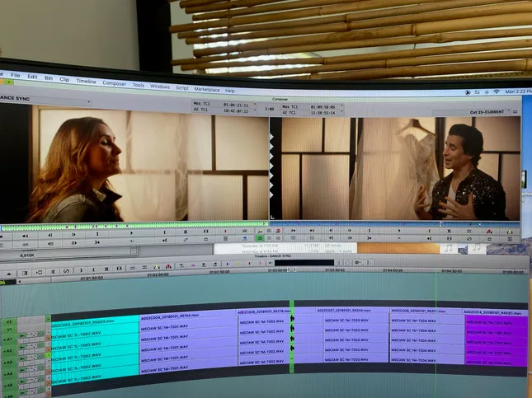This screenshot has width=532, height=398.
Task: Toggle V2 track monitor green button
Action: (48, 318)
